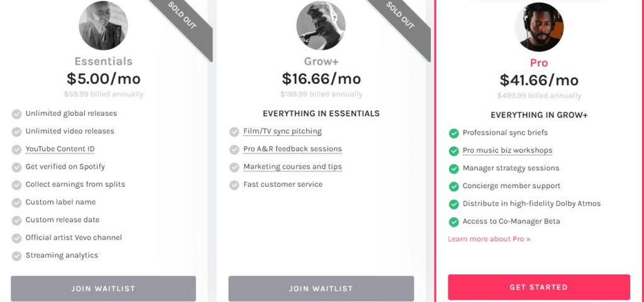Click green check icon next to Concierge member support
644x302 pixels.
click(453, 186)
